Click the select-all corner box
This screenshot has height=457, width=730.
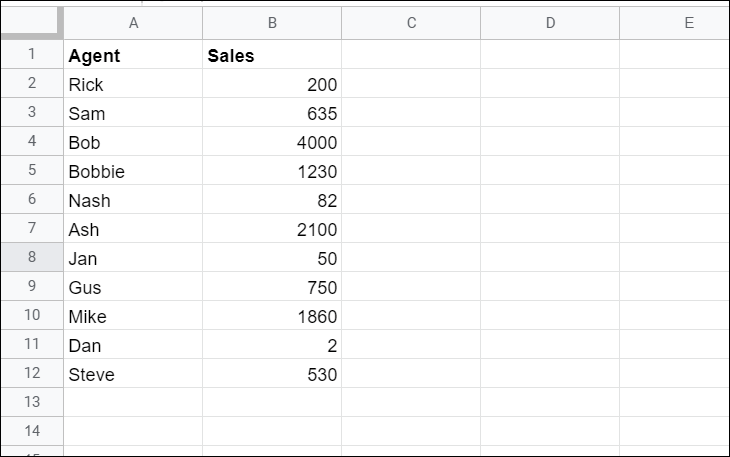(31, 22)
